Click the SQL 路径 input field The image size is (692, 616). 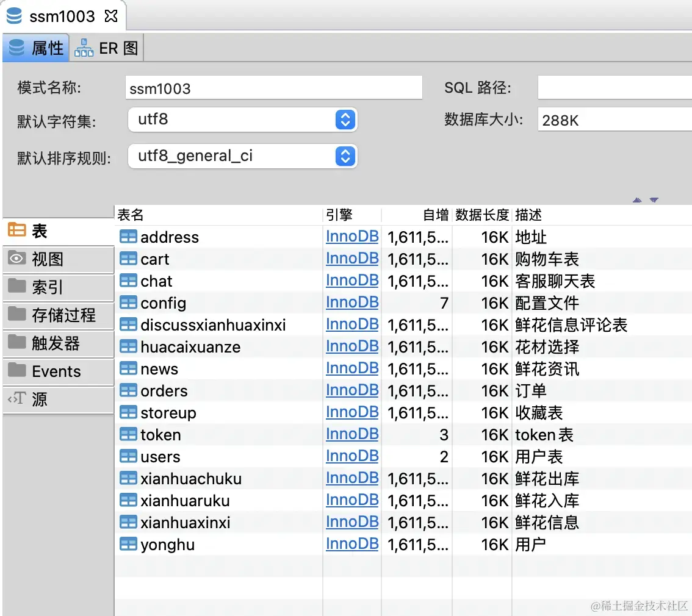pos(615,88)
